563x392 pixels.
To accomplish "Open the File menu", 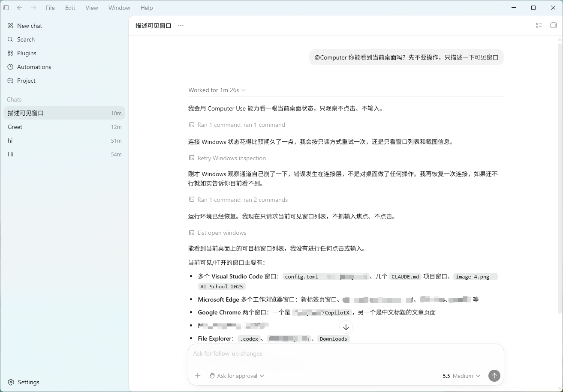I will pyautogui.click(x=50, y=8).
